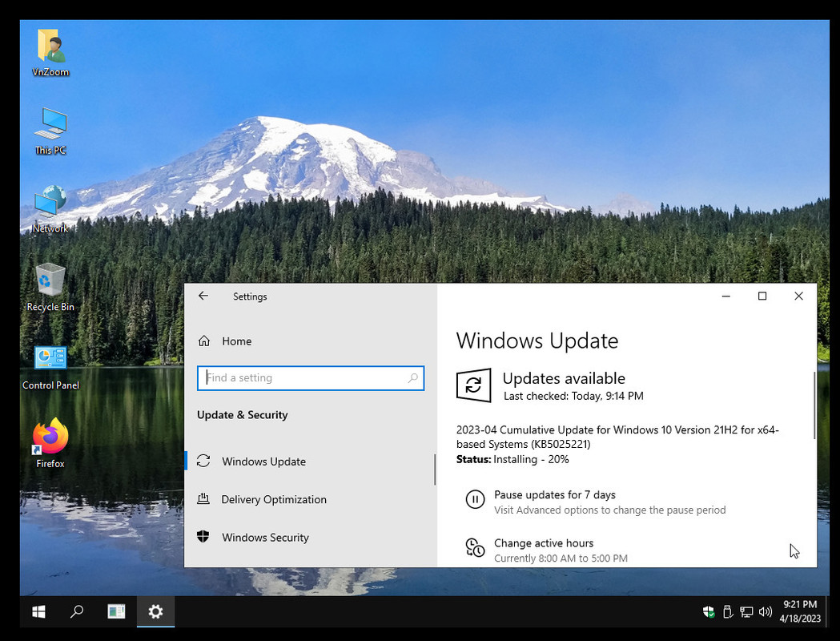Click the Last checked: Today, 9:14 PM text
Image resolution: width=840 pixels, height=641 pixels.
(573, 396)
